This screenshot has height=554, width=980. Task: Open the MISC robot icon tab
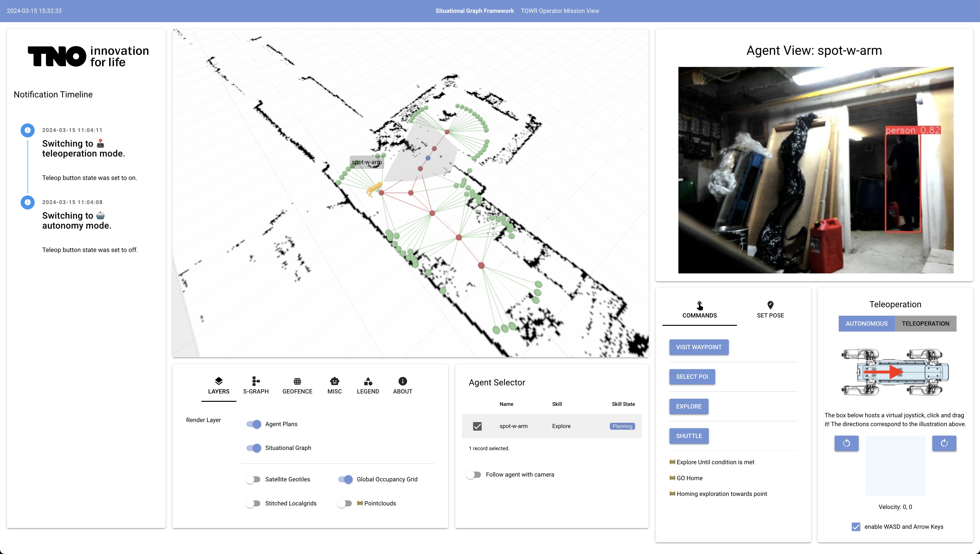pos(334,381)
